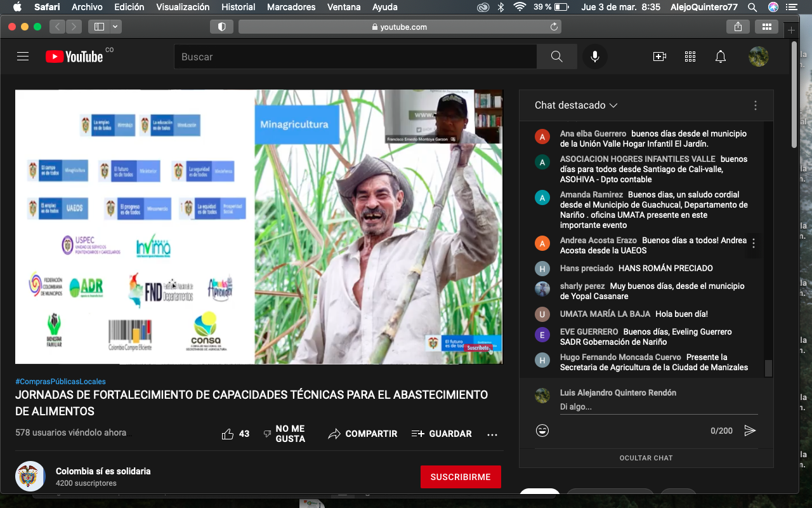Go back in Safari

click(x=57, y=27)
